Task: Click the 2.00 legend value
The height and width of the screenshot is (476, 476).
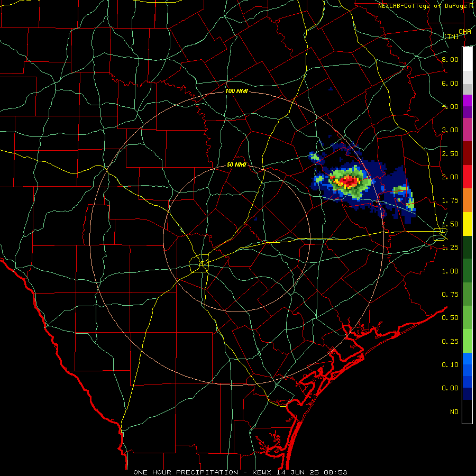Action: (450, 177)
